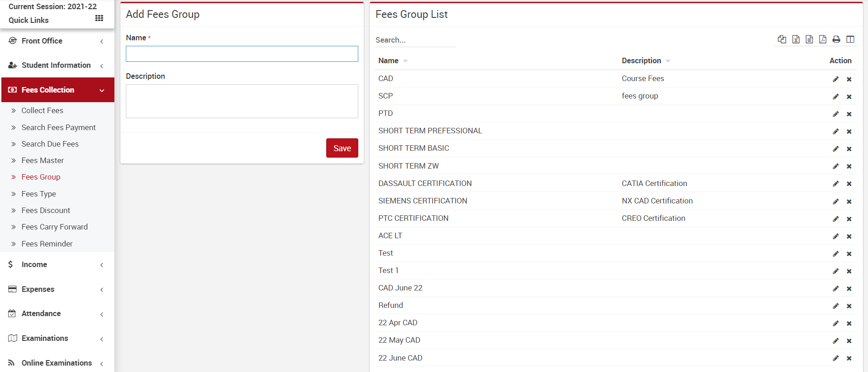Copy the fees group table to clipboard
The image size is (868, 372).
(782, 39)
